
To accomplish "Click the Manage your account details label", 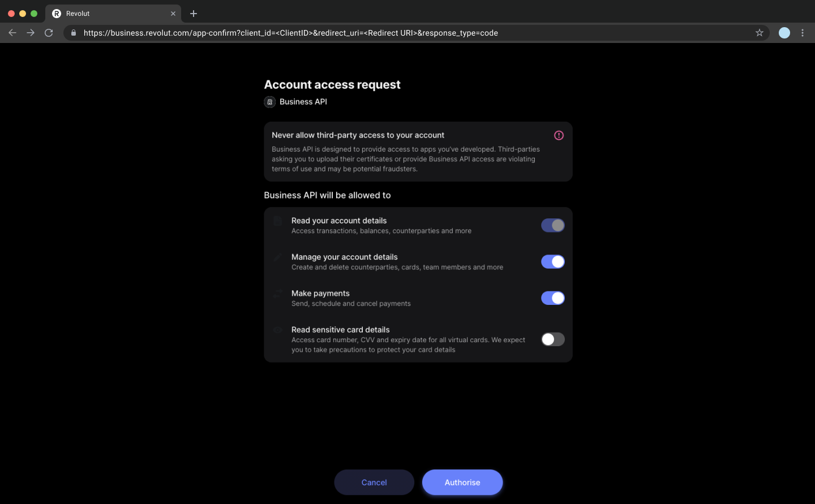I will point(345,257).
